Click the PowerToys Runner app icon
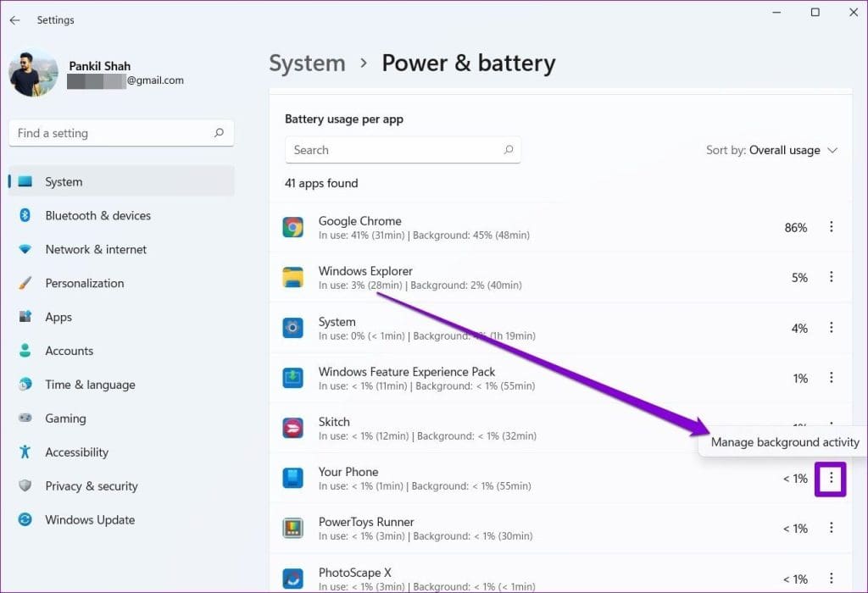The image size is (868, 593). coord(292,528)
